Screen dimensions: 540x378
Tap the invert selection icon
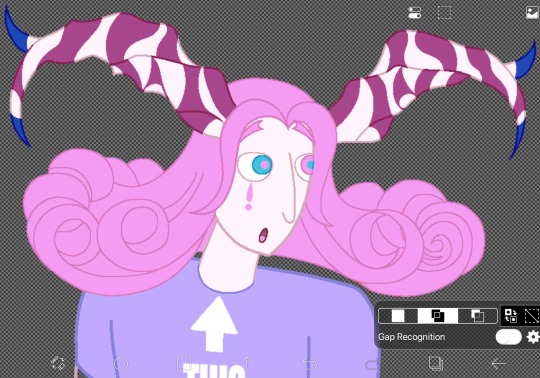510,315
